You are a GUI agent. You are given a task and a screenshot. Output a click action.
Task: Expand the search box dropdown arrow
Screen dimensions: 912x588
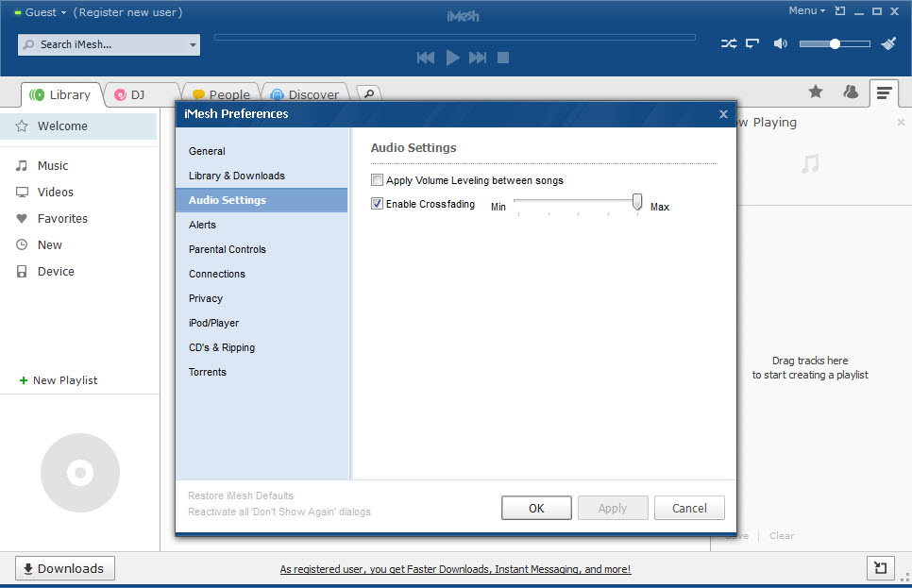[194, 44]
